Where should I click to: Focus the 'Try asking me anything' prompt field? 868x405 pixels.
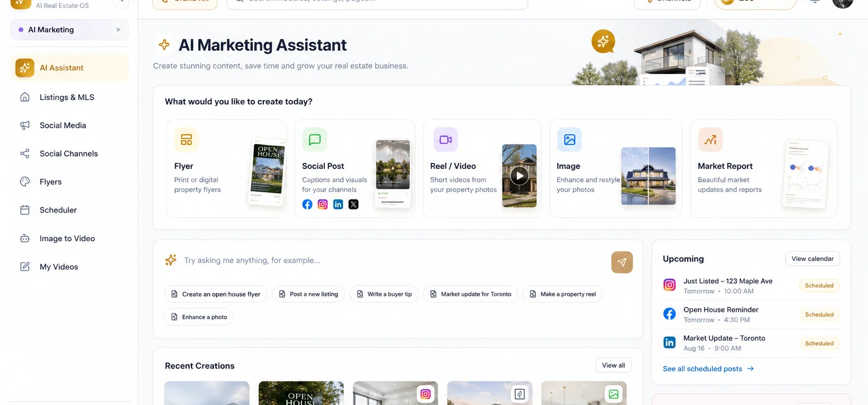click(394, 260)
